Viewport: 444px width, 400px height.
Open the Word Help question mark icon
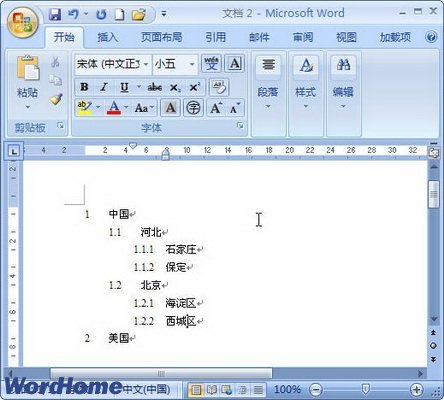(431, 37)
